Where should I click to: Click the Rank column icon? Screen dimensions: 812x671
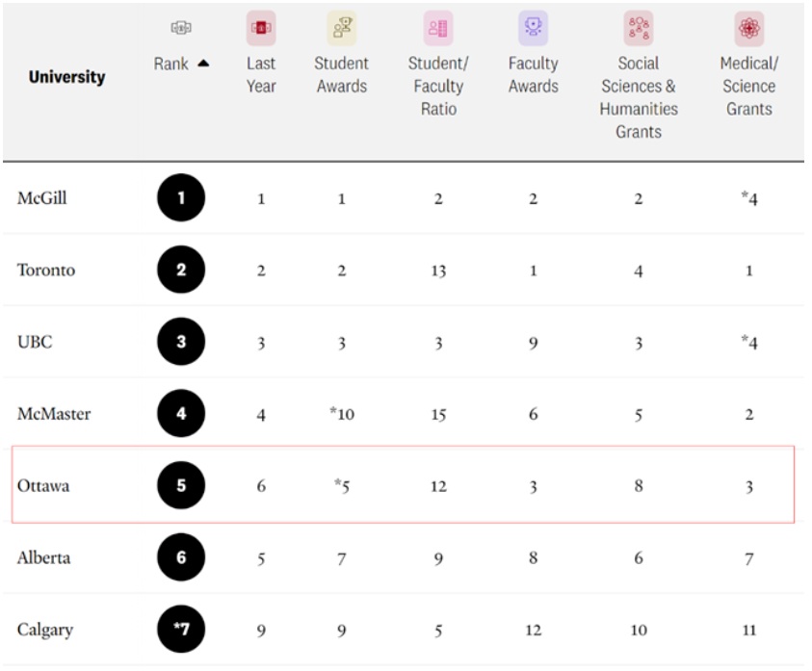coord(181,28)
